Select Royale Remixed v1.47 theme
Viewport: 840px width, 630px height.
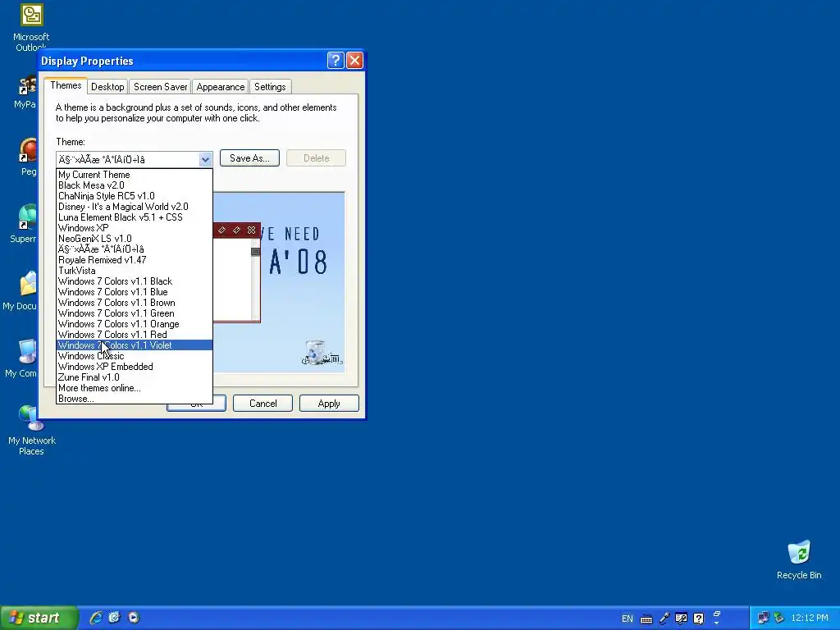pyautogui.click(x=135, y=260)
